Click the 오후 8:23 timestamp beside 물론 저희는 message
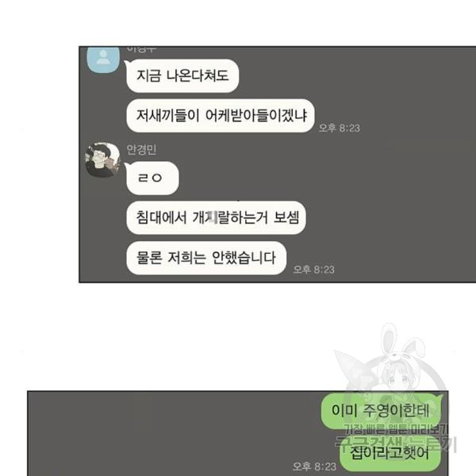The height and width of the screenshot is (476, 476). pos(314,269)
